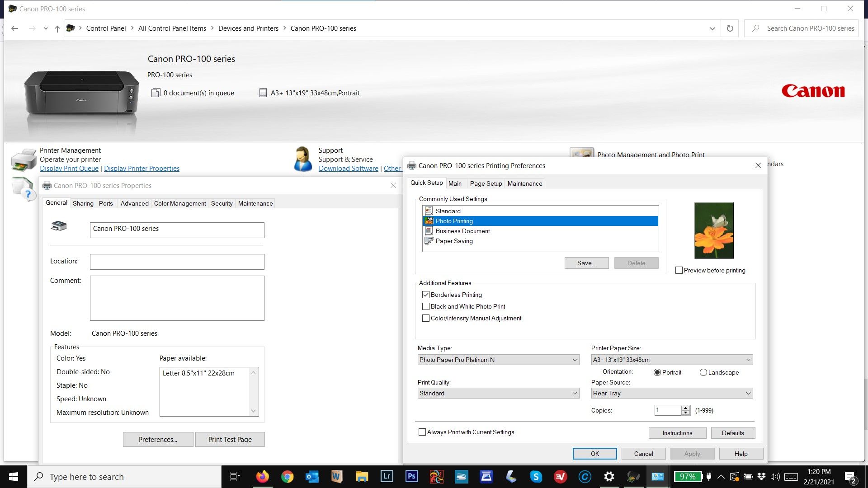Viewport: 868px width, 488px height.
Task: Click the Printer Management printer icon
Action: [24, 160]
